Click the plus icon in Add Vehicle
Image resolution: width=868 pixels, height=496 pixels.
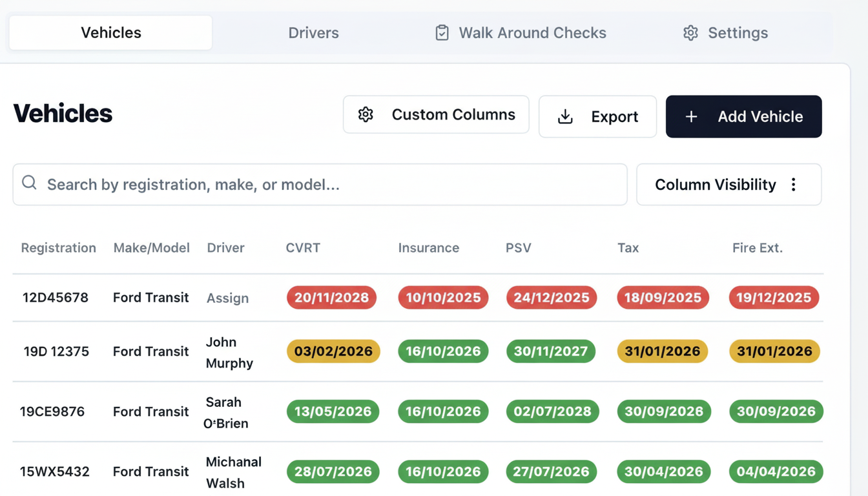click(691, 116)
